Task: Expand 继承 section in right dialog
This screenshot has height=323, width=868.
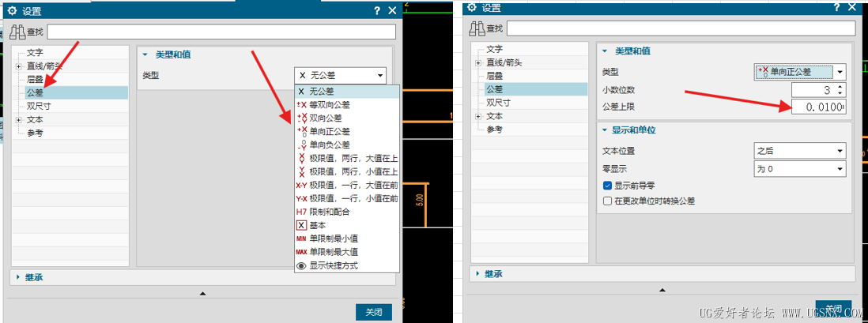Action: (x=477, y=274)
